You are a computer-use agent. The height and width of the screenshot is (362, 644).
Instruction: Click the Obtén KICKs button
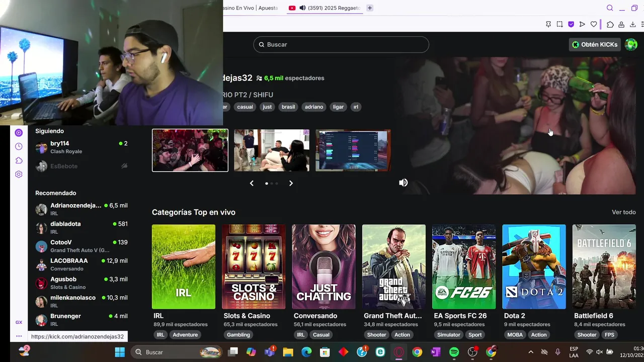click(595, 44)
